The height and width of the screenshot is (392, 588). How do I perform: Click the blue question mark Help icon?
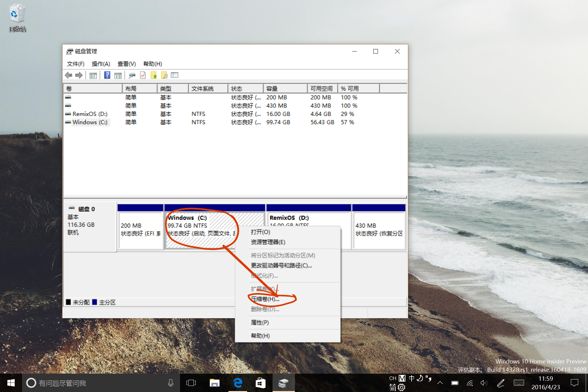coord(107,75)
